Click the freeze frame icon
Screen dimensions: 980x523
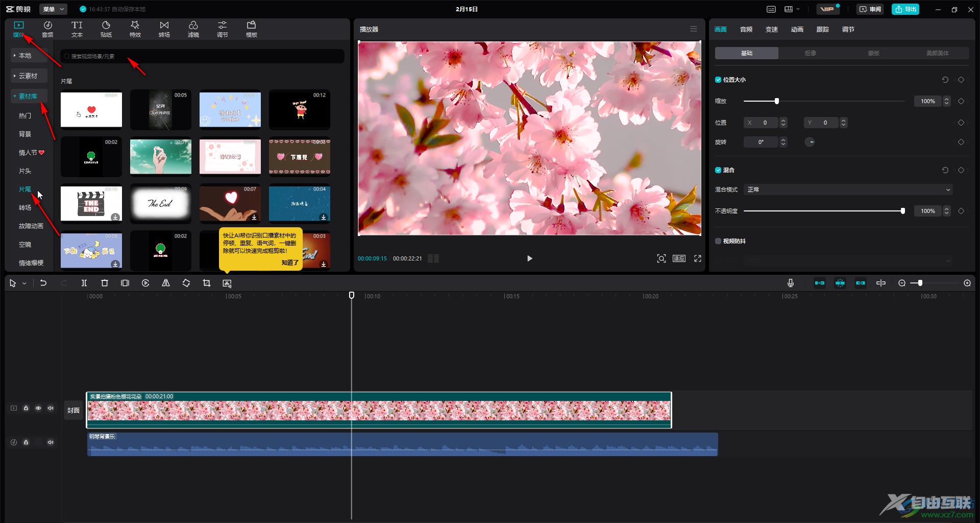(125, 283)
